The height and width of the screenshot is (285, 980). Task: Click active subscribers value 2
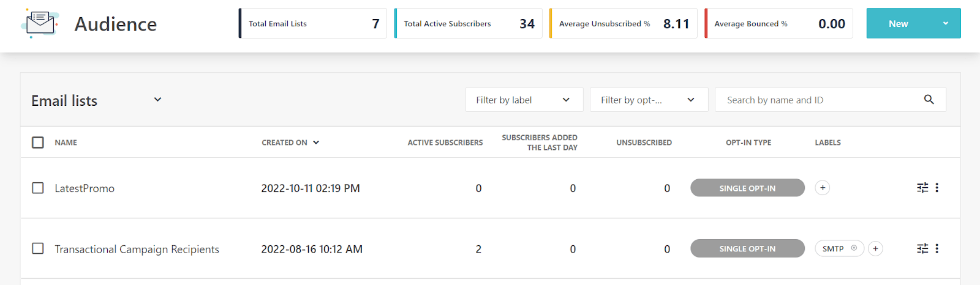(478, 249)
